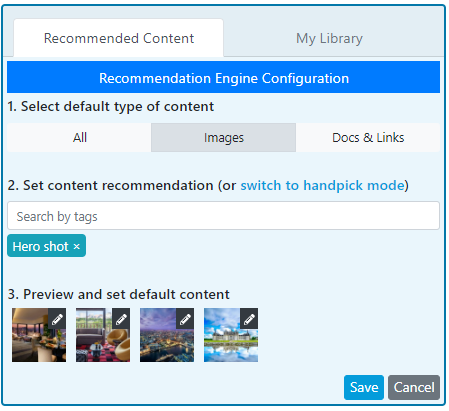Click the Preview and set default content heading
Screen dimensions: 449x411
(119, 294)
